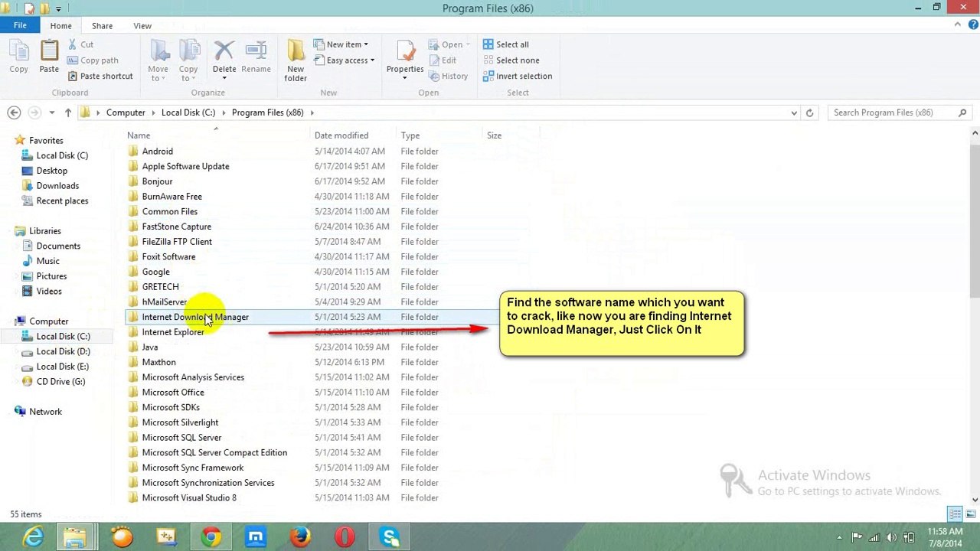Click the Select all icon
980x551 pixels.
pos(488,44)
